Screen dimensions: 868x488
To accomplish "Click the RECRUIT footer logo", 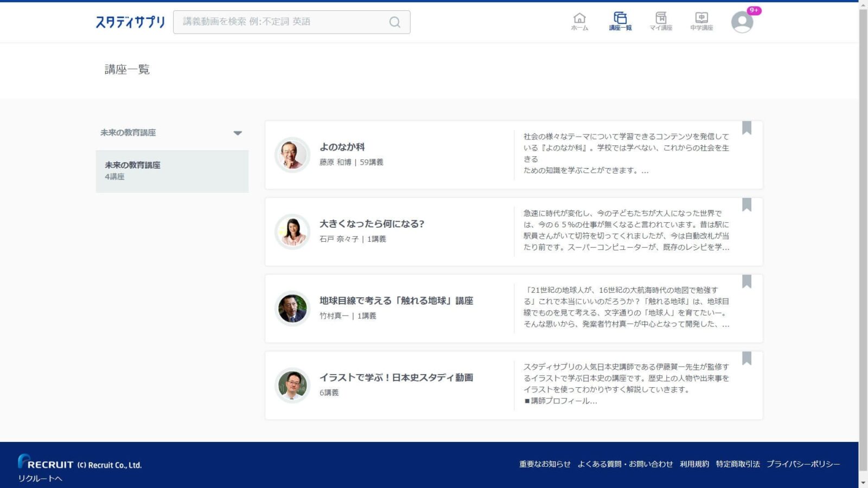I will [x=46, y=462].
